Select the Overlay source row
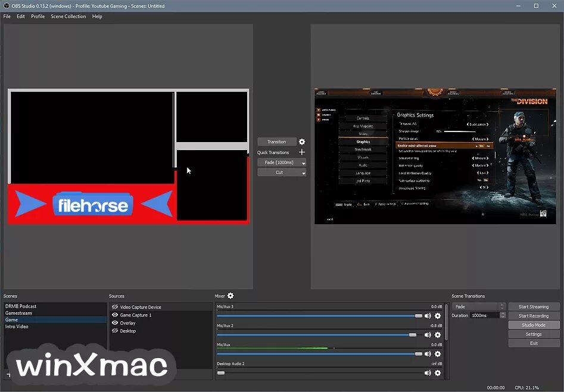This screenshot has width=564, height=392. coord(161,322)
